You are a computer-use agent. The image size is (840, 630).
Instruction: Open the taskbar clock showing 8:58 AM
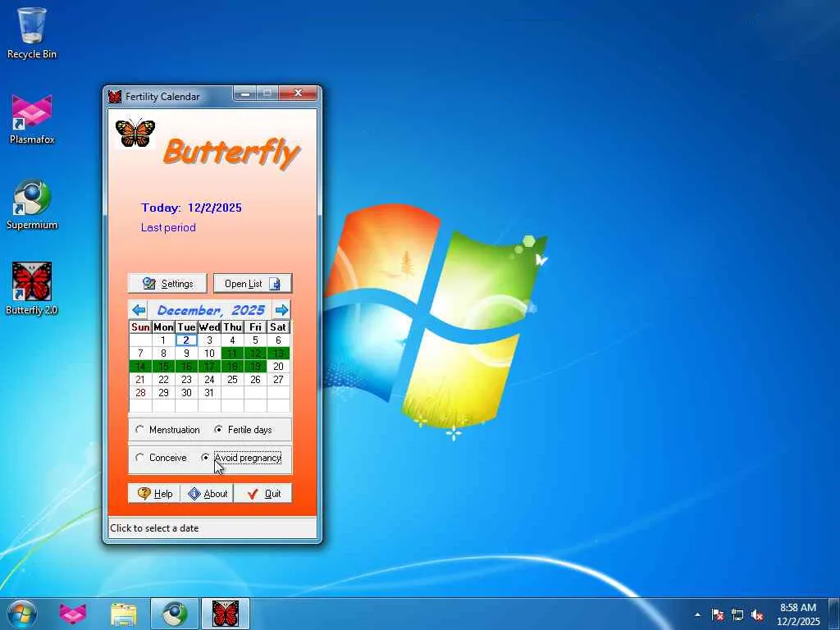click(x=797, y=614)
